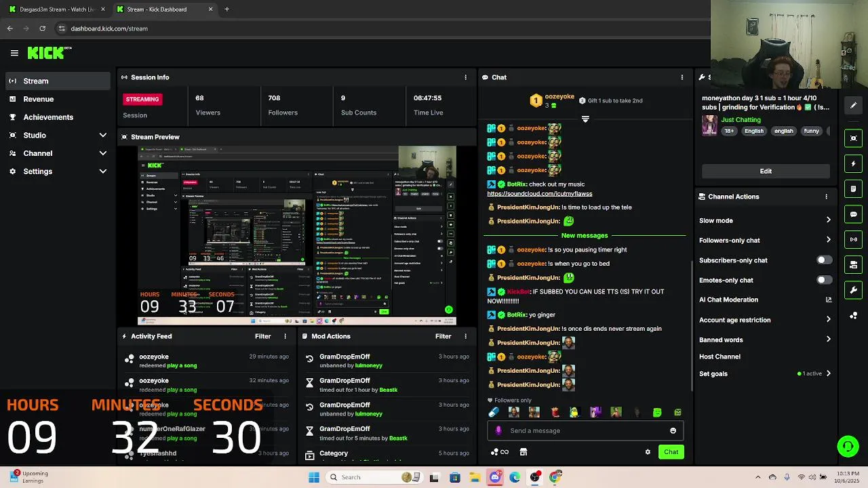Screen dimensions: 868x488
Task: Click the channel points infinity icon
Action: 500,452
